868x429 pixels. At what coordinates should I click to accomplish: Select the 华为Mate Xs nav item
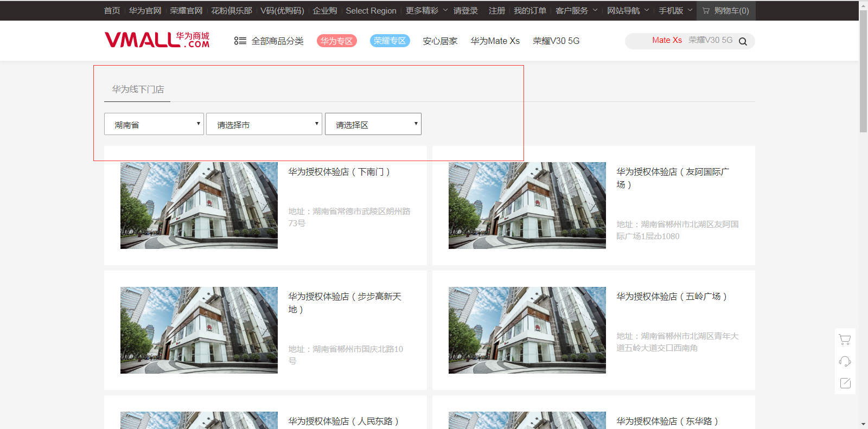click(x=495, y=41)
